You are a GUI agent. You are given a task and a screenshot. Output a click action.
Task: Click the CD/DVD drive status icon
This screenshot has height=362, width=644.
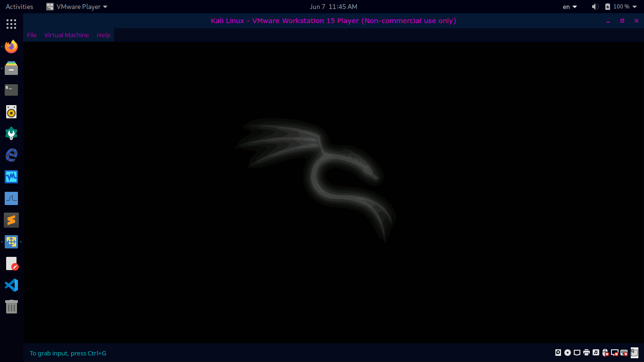tap(567, 352)
